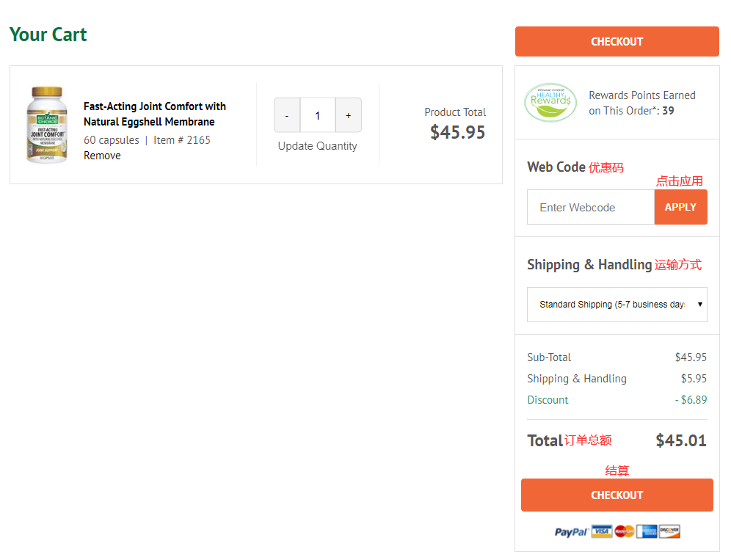This screenshot has height=560, width=731.
Task: Remove the item from the cart
Action: [x=102, y=156]
